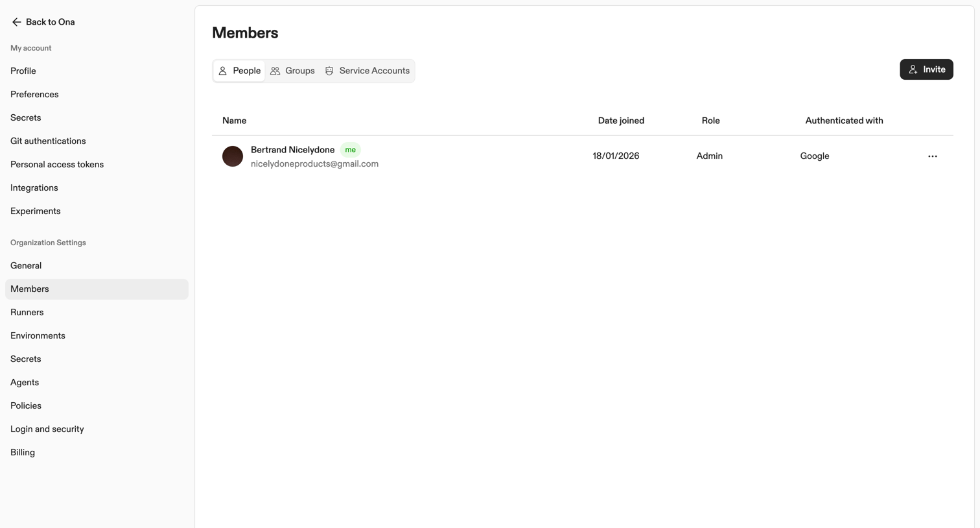Switch to the Groups tab

(292, 71)
